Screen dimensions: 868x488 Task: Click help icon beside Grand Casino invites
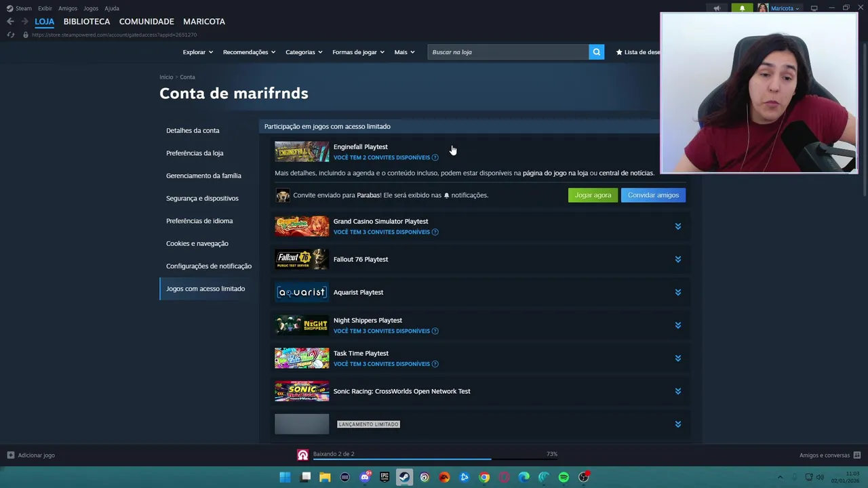point(435,232)
